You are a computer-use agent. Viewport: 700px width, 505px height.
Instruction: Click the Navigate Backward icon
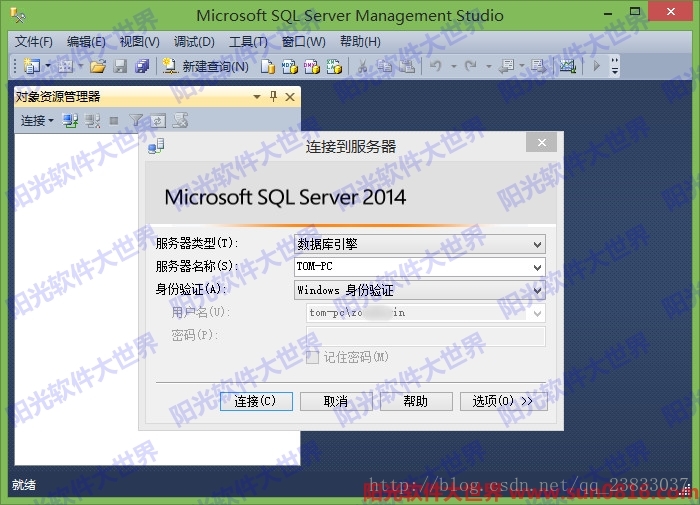[506, 66]
